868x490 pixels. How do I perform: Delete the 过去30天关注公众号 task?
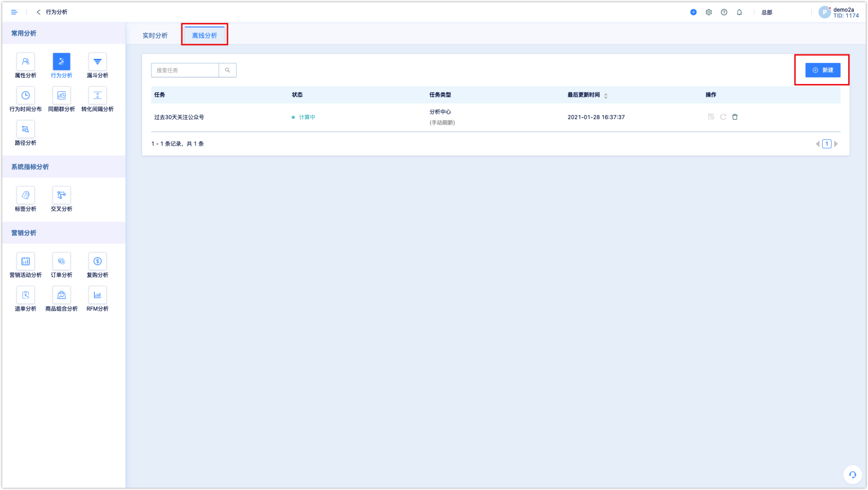(x=735, y=117)
